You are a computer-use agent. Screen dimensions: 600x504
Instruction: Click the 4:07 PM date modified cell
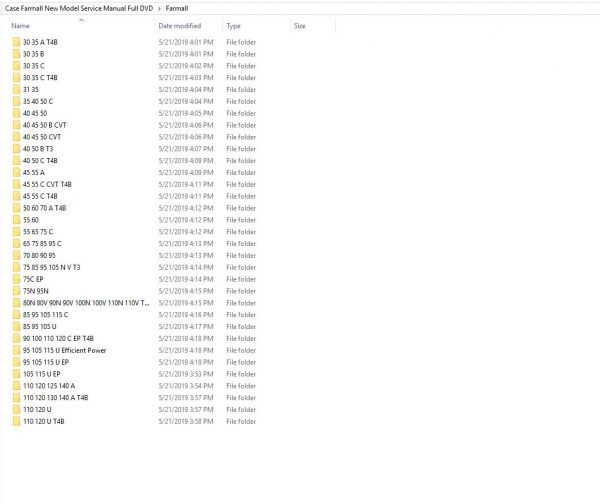[x=186, y=149]
